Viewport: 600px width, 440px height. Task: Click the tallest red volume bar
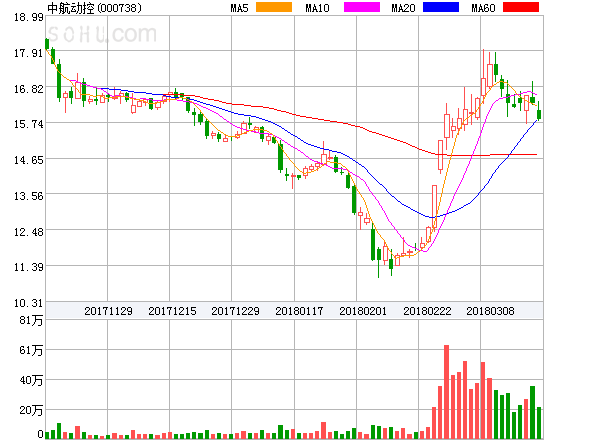pos(447,392)
